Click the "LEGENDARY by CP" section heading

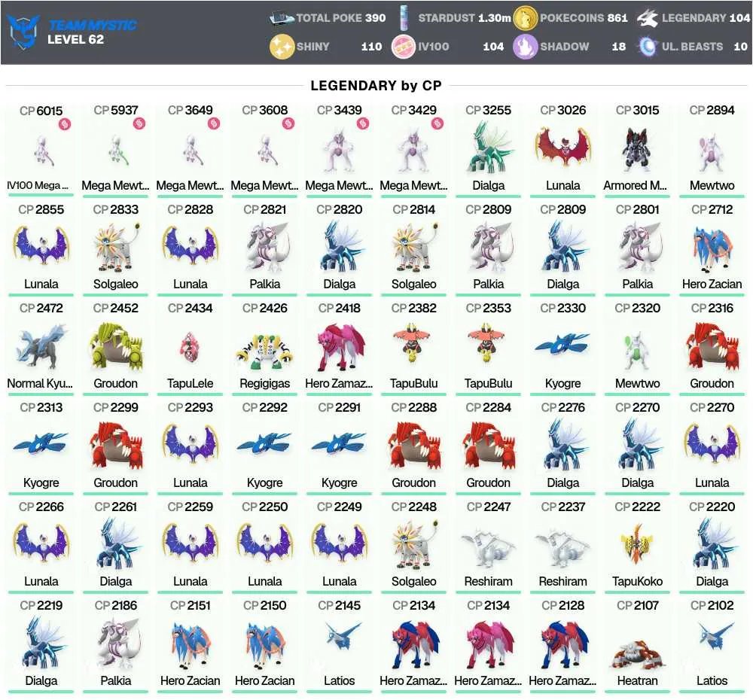click(376, 86)
